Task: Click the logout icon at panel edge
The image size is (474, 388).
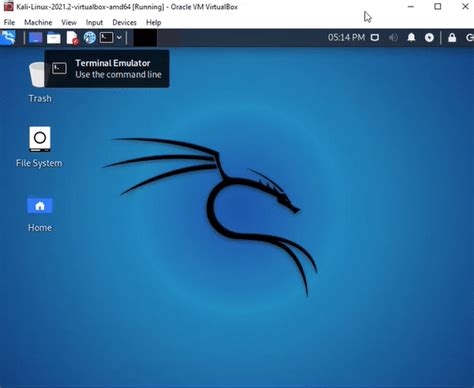Action: (x=470, y=38)
